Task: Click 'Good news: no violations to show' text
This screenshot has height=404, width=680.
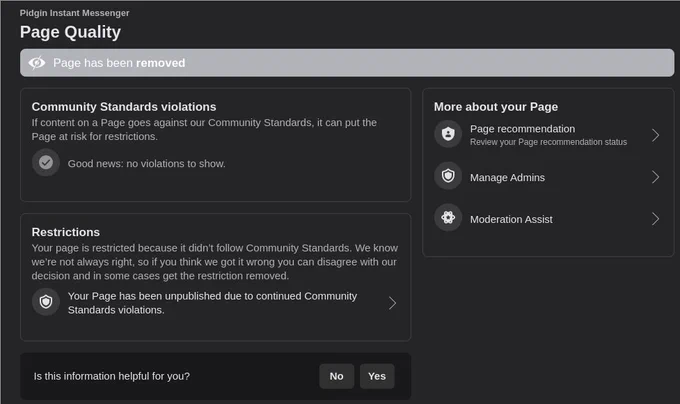Action: click(x=147, y=164)
